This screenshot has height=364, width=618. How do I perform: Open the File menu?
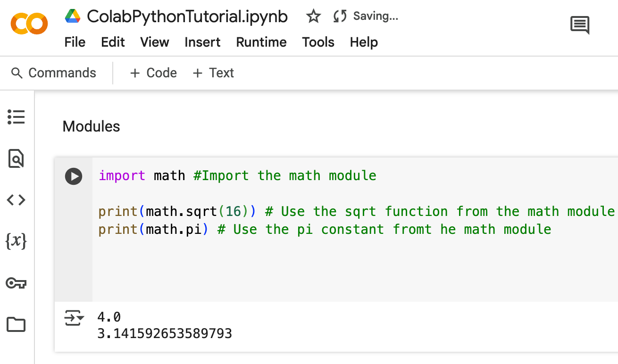click(x=75, y=42)
